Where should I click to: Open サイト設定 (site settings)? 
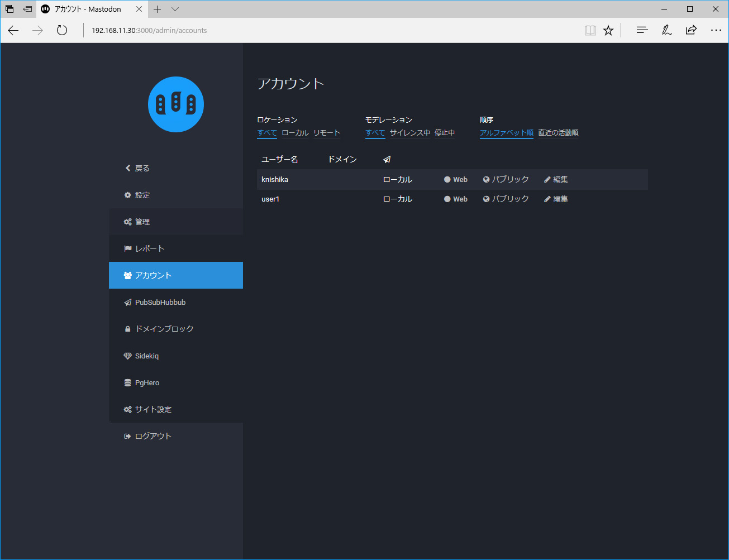click(x=152, y=409)
